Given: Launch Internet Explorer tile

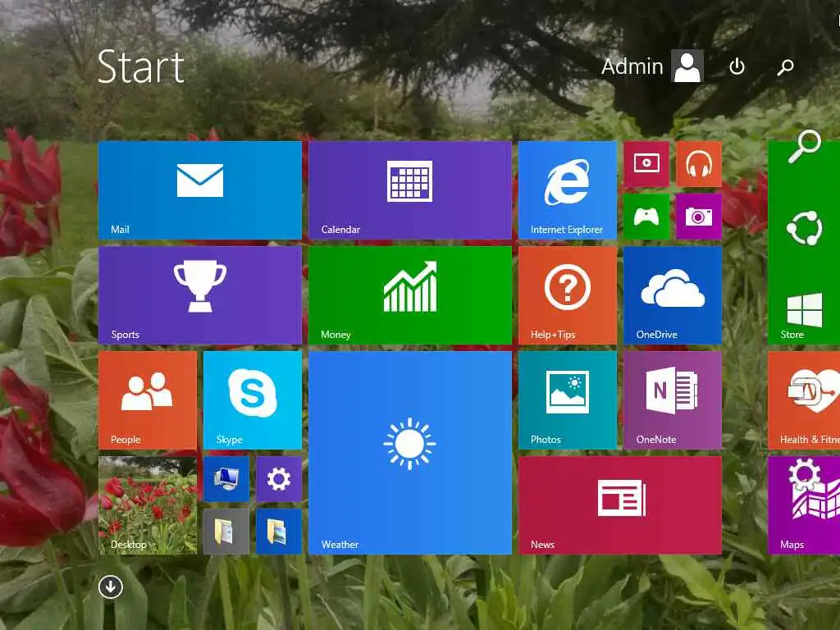Looking at the screenshot, I should (x=568, y=190).
